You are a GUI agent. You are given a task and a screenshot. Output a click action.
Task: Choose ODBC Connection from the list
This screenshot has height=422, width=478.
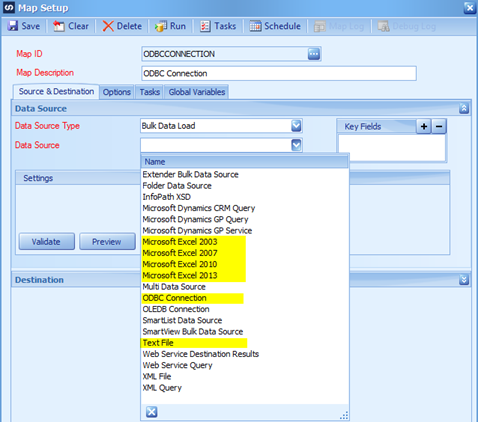tap(245, 298)
